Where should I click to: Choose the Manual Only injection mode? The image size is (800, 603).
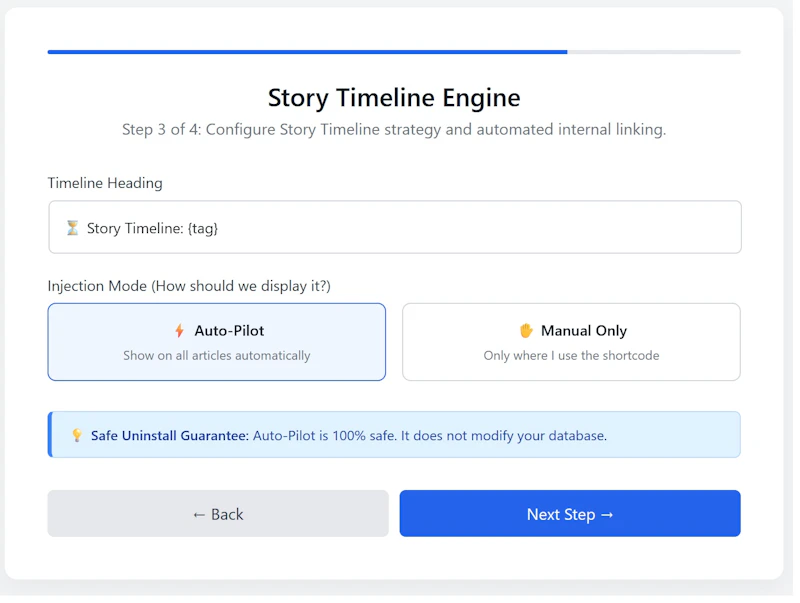point(571,342)
